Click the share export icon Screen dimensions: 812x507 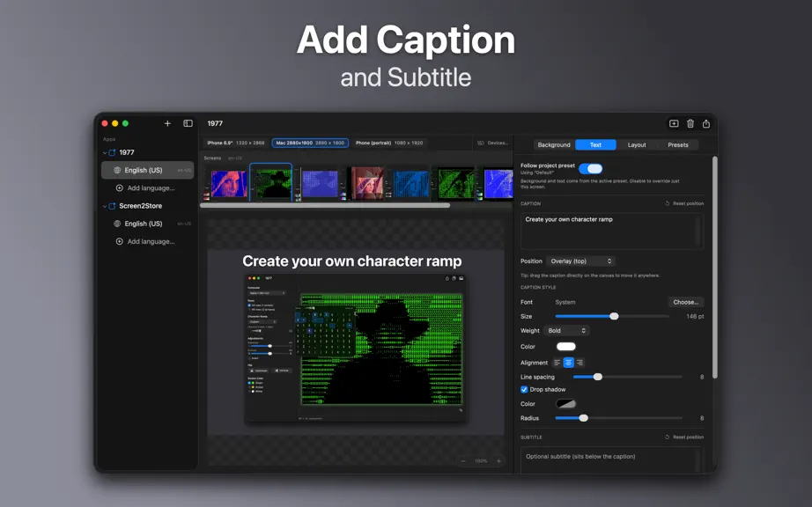(x=706, y=123)
